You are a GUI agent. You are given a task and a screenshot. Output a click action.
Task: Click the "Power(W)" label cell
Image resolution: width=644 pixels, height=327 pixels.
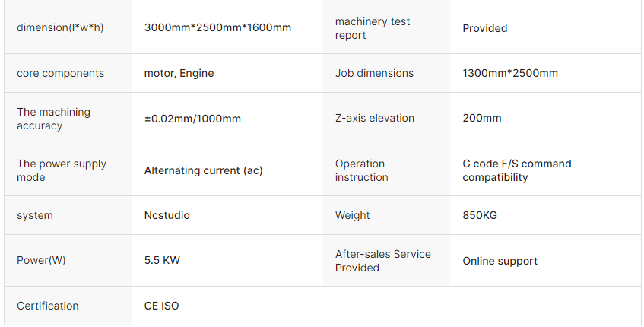[x=41, y=261]
